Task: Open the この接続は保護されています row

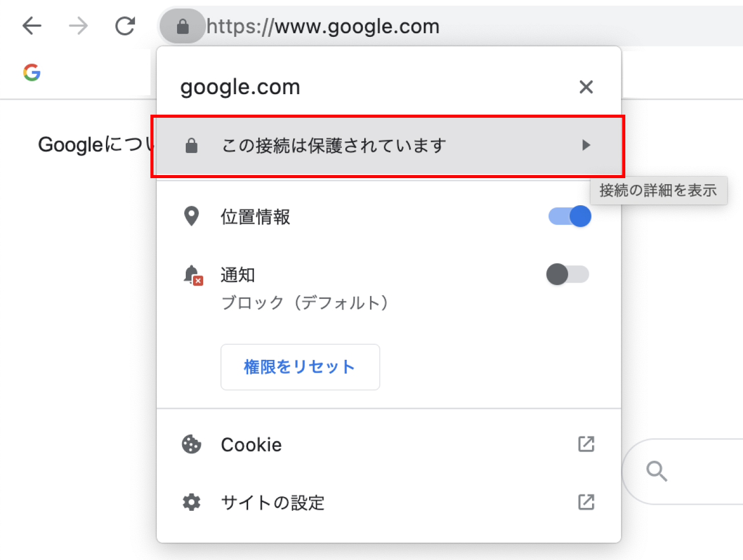Action: coord(334,146)
